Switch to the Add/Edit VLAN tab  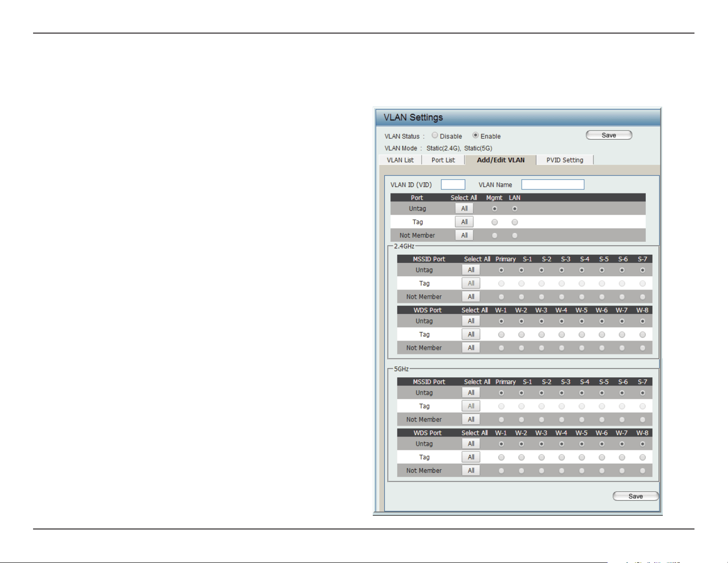click(501, 160)
